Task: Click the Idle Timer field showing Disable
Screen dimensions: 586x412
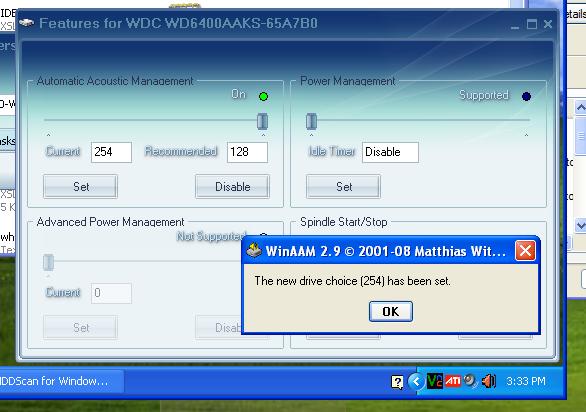Action: pyautogui.click(x=390, y=152)
